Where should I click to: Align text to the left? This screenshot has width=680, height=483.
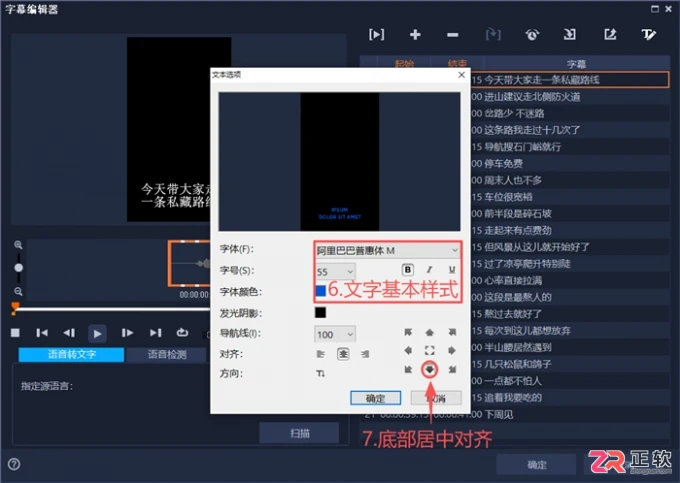(x=320, y=354)
